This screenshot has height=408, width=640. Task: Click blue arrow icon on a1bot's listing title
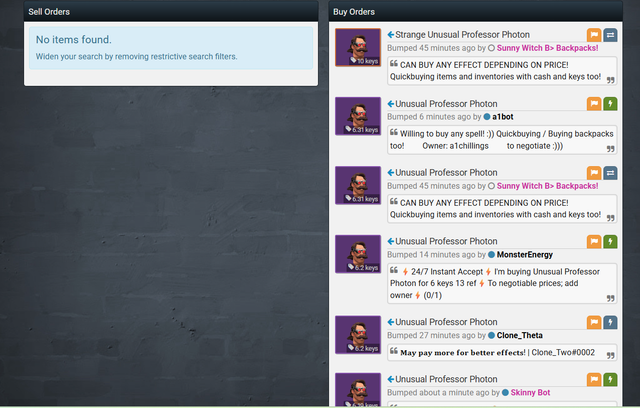[391, 104]
